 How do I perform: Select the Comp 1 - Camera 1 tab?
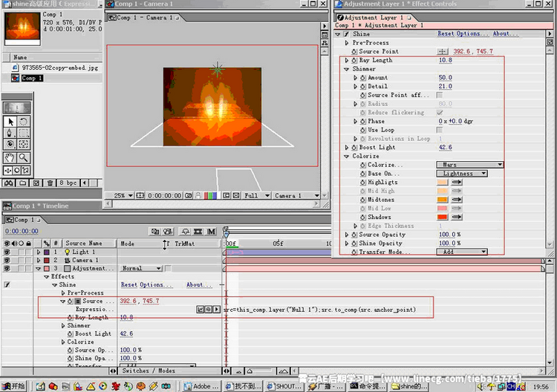(x=144, y=17)
